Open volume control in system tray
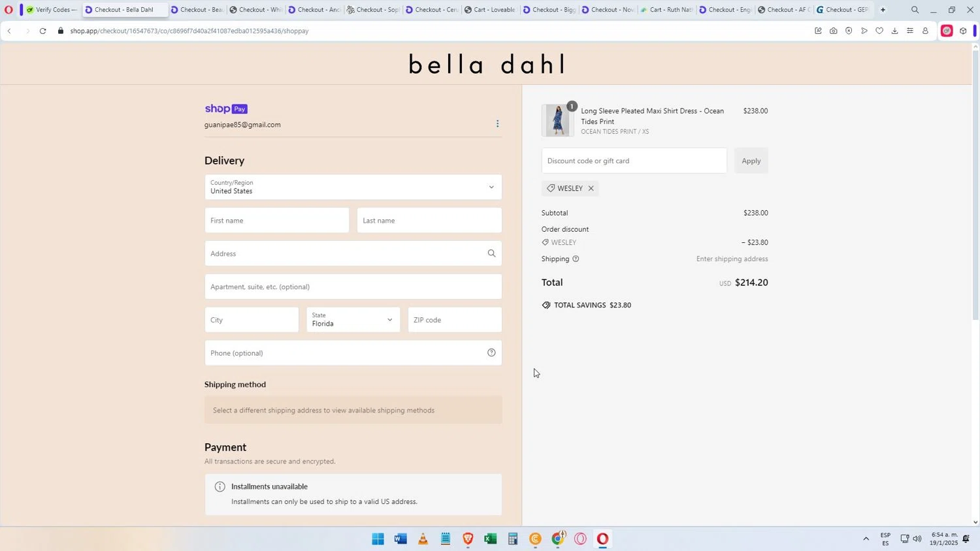This screenshot has height=551, width=980. 917,539
